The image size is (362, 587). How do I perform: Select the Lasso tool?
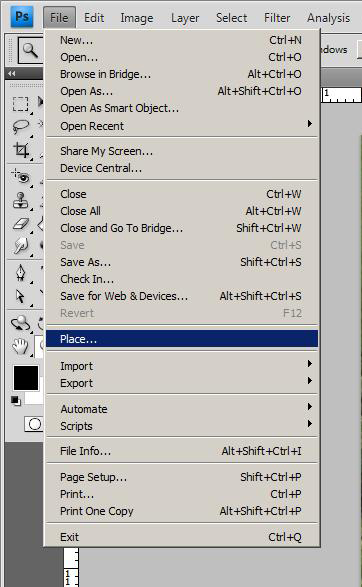pyautogui.click(x=21, y=126)
